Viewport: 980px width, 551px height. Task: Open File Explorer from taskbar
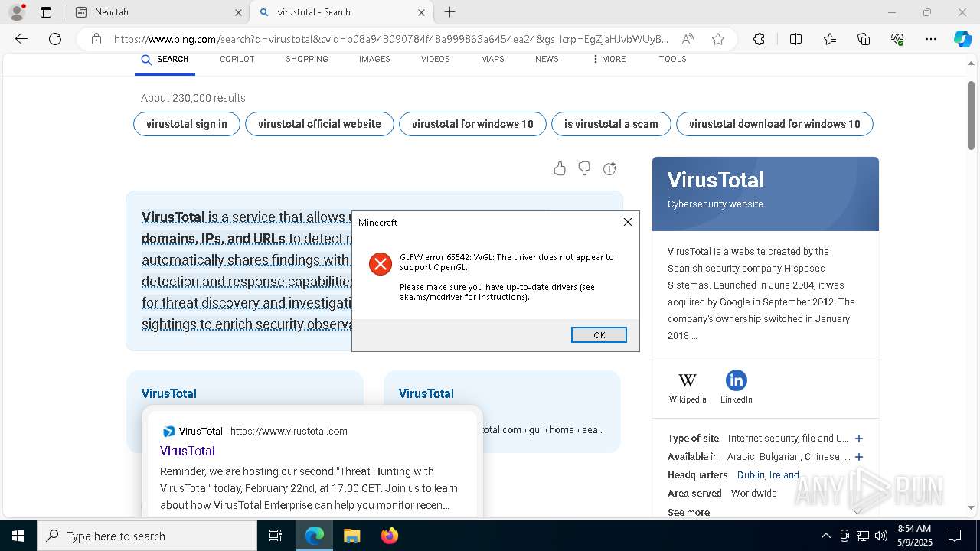click(x=351, y=536)
